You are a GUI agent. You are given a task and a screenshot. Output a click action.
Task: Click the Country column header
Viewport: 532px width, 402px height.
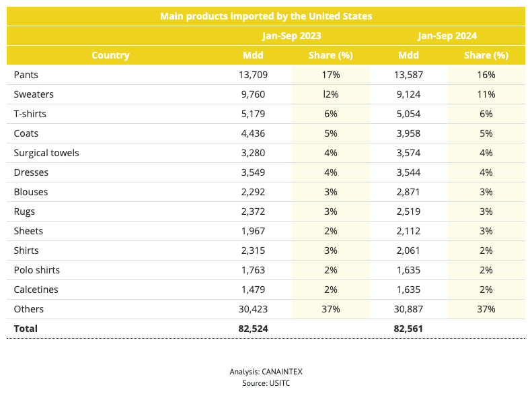(110, 55)
